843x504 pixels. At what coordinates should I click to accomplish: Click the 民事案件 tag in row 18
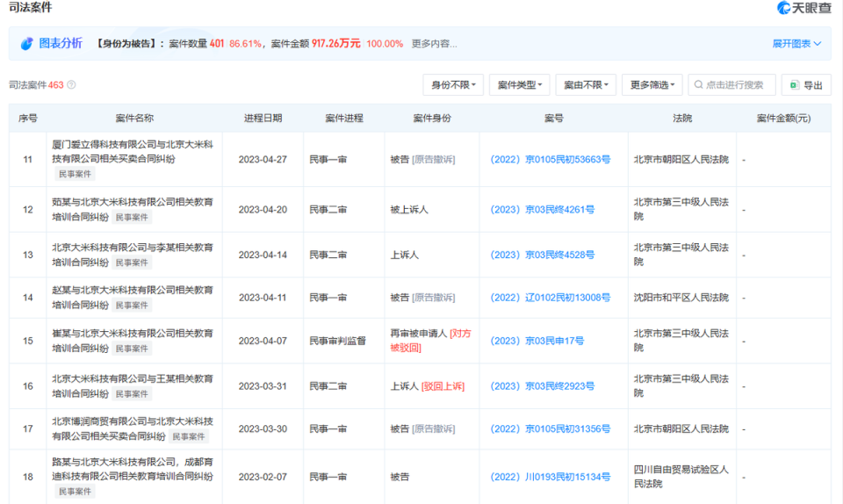(x=75, y=491)
